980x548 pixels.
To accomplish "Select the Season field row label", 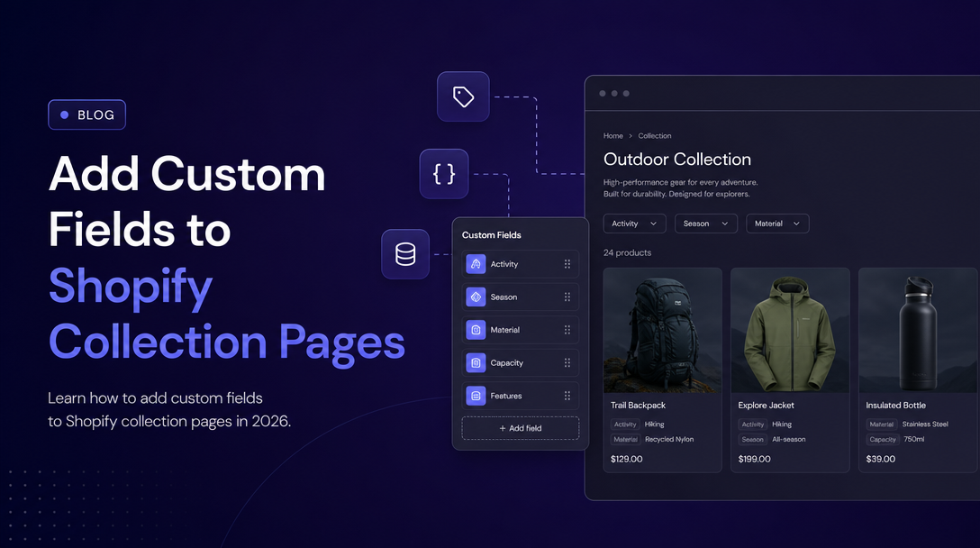I will [504, 297].
